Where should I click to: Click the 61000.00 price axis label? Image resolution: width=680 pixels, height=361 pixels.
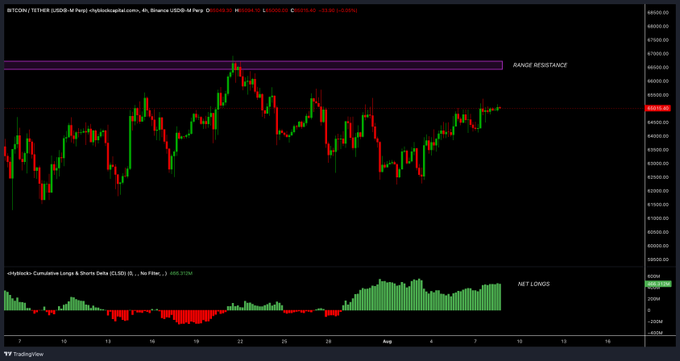tap(657, 218)
